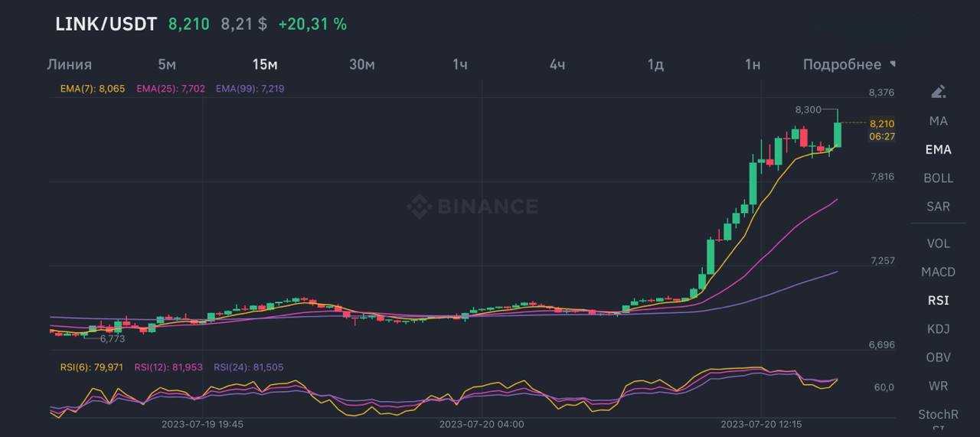Image resolution: width=980 pixels, height=437 pixels.
Task: Click the 8,376 price axis label
Action: (882, 93)
